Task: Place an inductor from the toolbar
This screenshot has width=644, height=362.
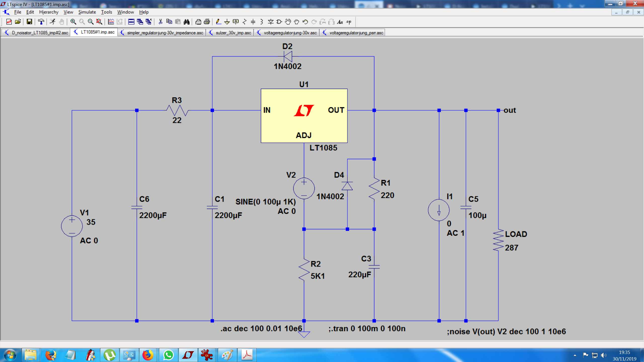Action: point(262,22)
